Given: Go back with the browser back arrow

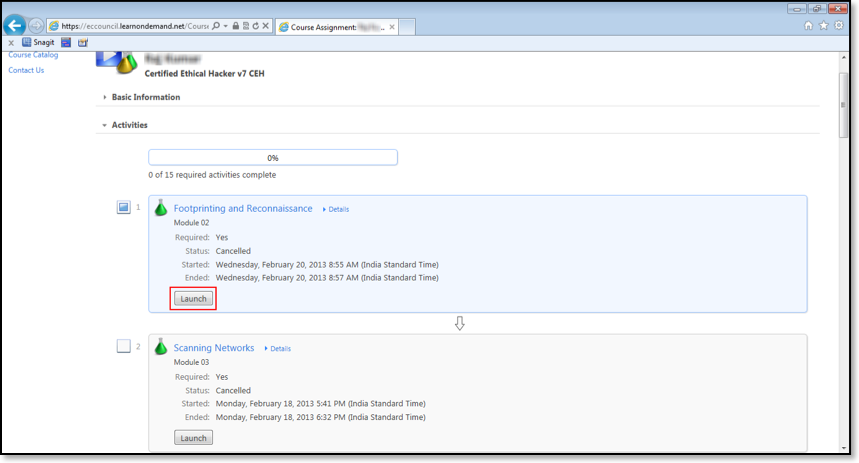Looking at the screenshot, I should click(15, 25).
